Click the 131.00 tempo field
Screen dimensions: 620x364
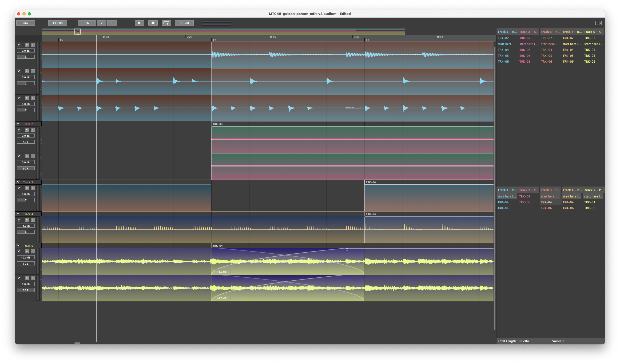(x=58, y=23)
